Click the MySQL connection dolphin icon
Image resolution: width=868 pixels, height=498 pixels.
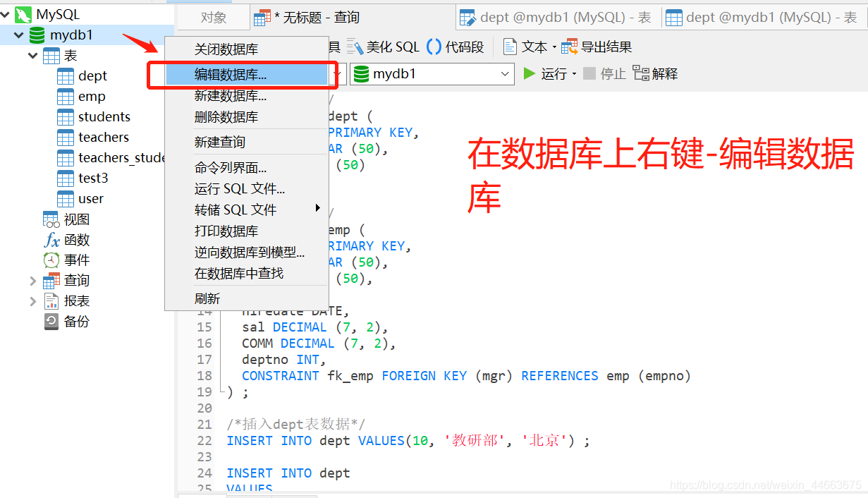pos(25,14)
